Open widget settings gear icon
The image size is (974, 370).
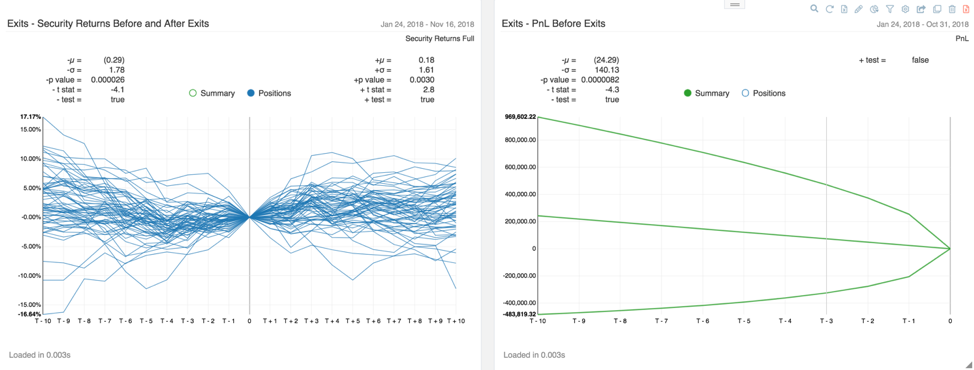point(905,9)
